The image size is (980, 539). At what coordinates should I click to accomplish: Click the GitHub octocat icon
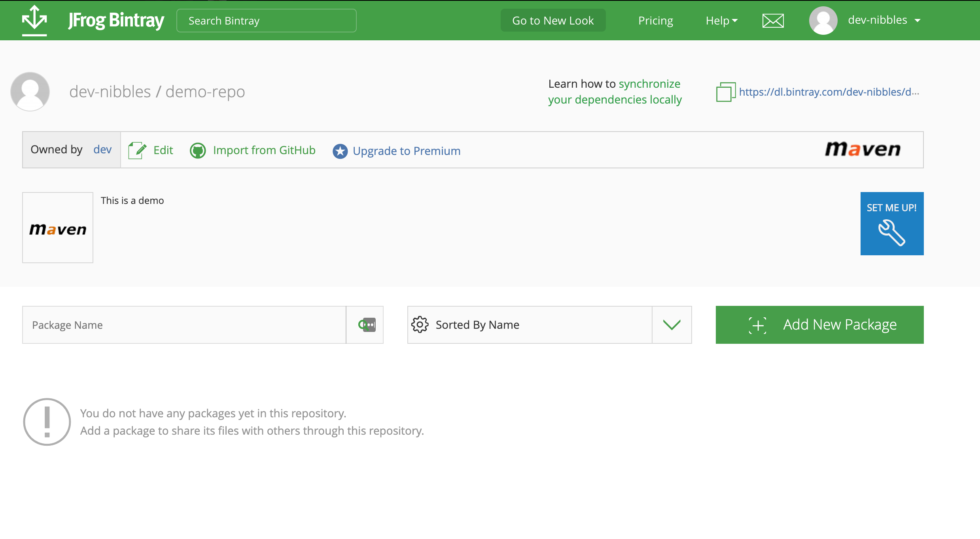coord(198,151)
